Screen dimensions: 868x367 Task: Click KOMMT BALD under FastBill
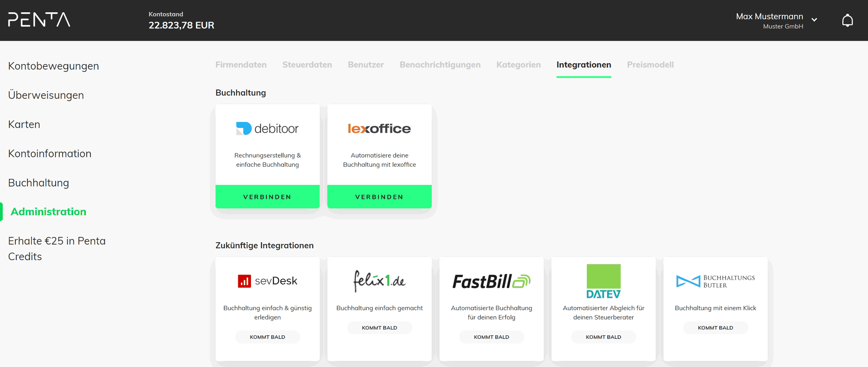point(491,337)
